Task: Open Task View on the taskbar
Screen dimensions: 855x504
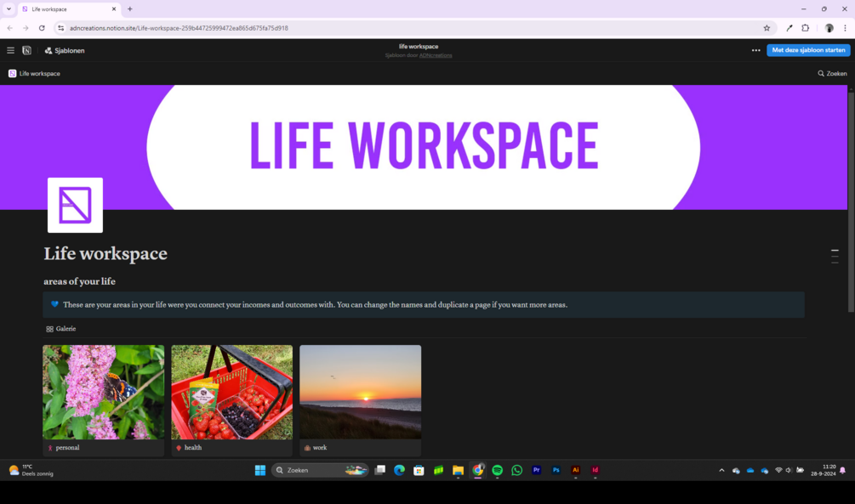Action: coord(380,470)
